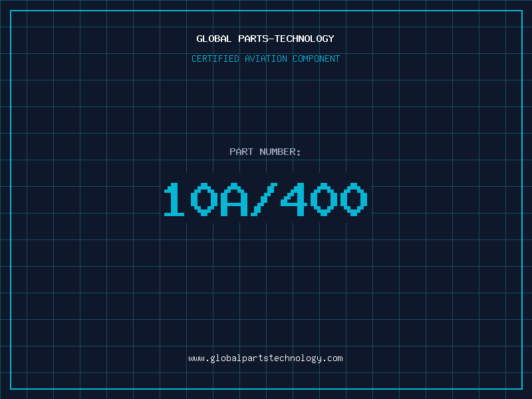Click the GLOBAL PARTS-TECHNOLOGY heading

265,39
